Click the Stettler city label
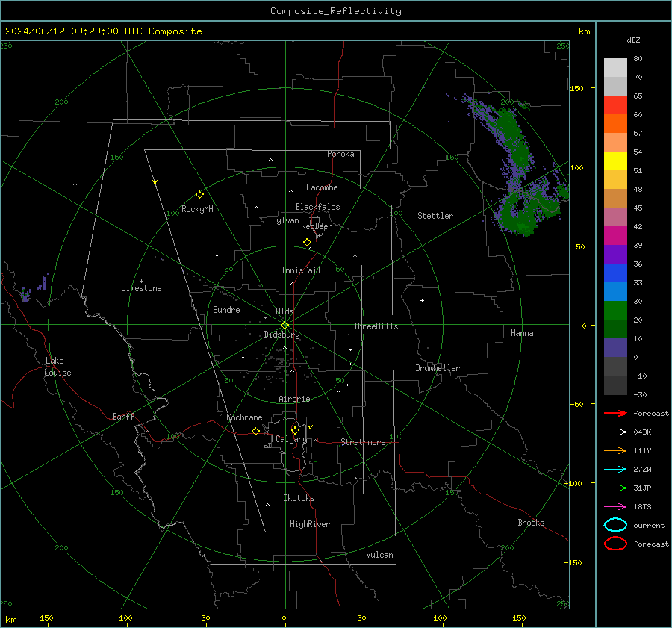This screenshot has width=672, height=628. (x=435, y=216)
